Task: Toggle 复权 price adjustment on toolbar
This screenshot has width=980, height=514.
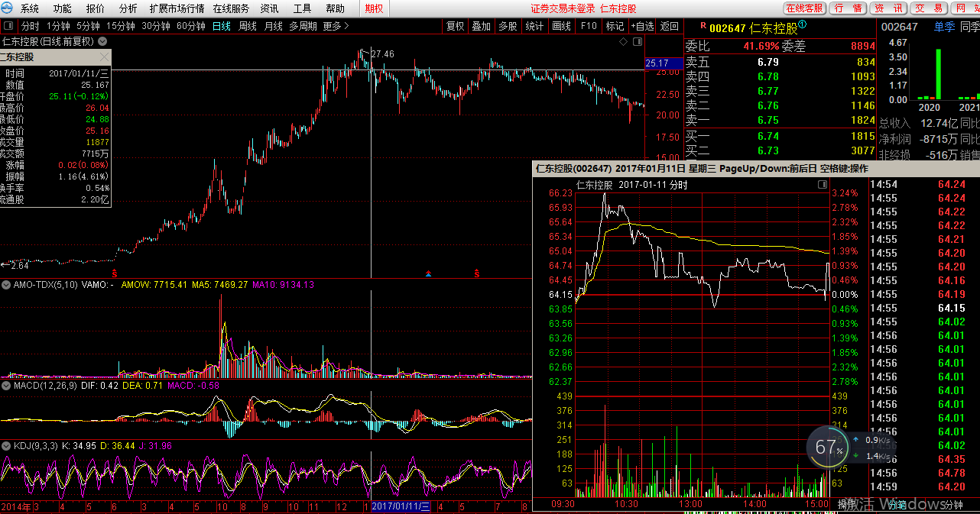Action: (455, 26)
